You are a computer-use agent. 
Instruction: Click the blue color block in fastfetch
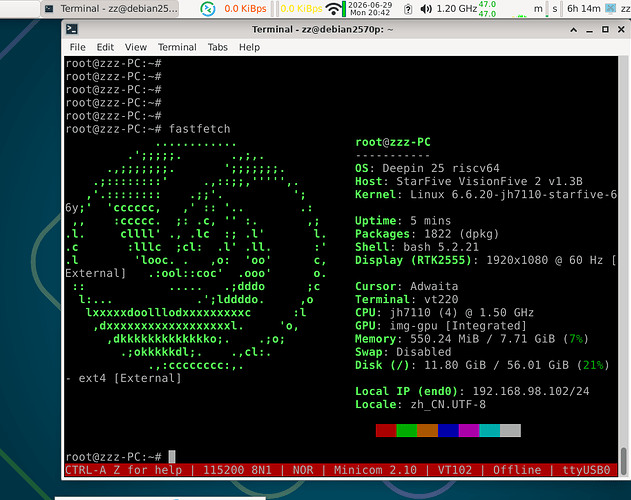point(448,430)
